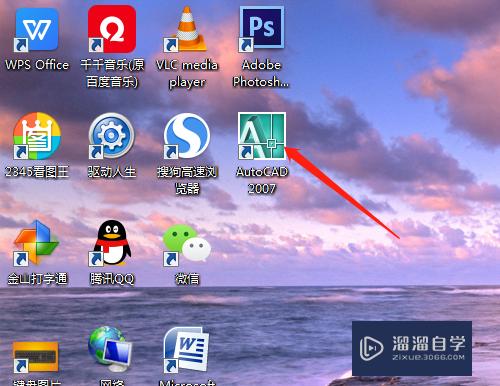The width and height of the screenshot is (500, 386).
Task: Click the '驱动人生' label text
Action: click(112, 172)
